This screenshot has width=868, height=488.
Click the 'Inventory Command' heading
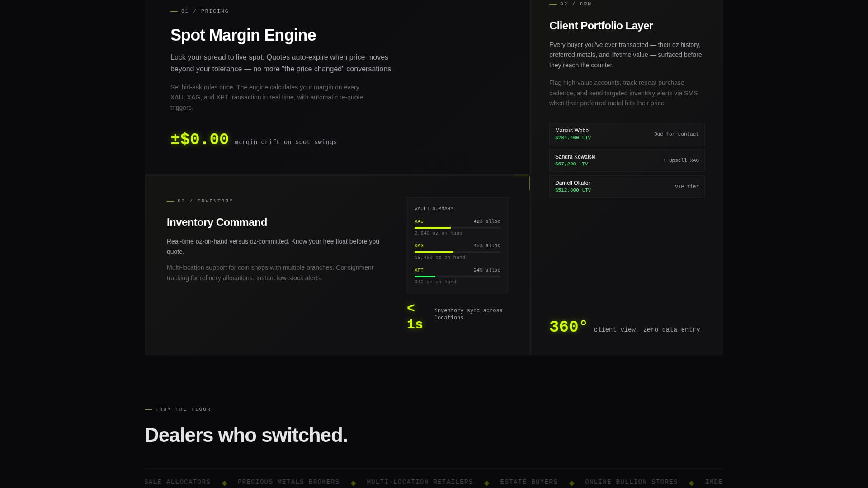pyautogui.click(x=217, y=222)
